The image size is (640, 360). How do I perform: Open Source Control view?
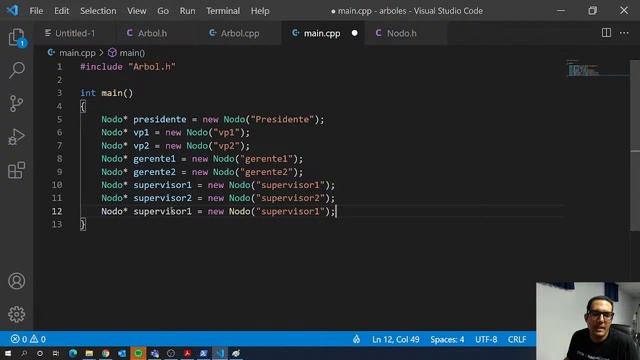click(16, 104)
